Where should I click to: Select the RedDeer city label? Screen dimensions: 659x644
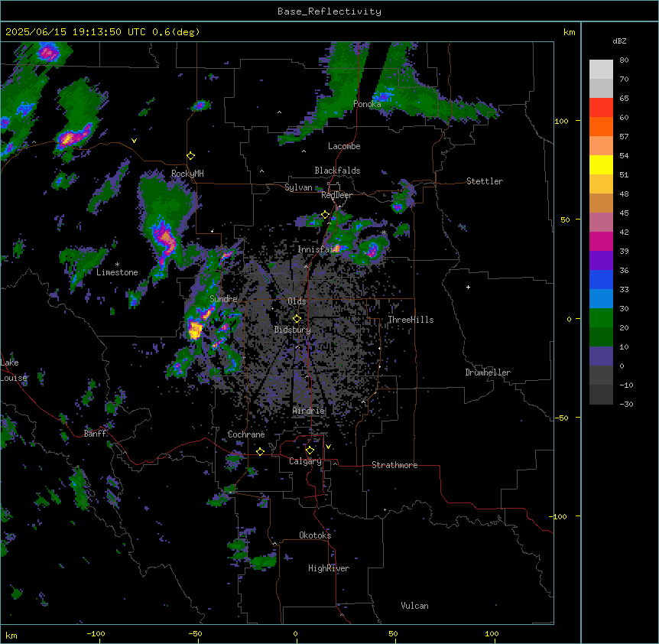tap(336, 195)
